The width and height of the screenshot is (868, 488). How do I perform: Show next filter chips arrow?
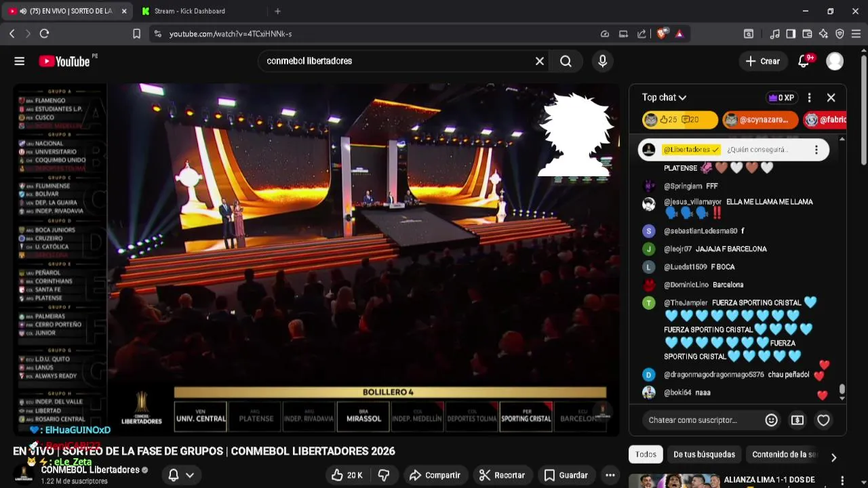833,457
